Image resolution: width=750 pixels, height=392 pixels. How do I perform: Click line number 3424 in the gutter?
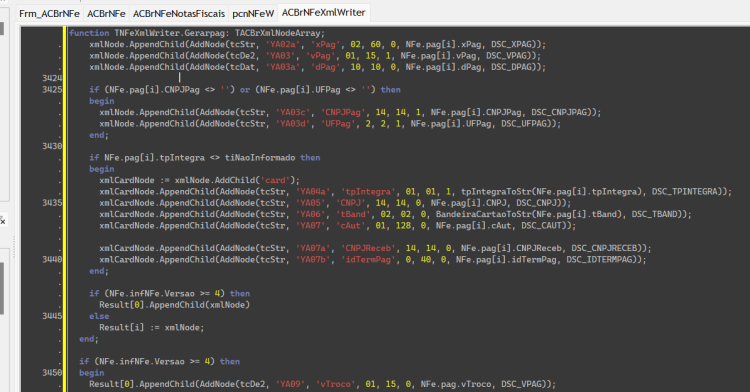[x=52, y=78]
